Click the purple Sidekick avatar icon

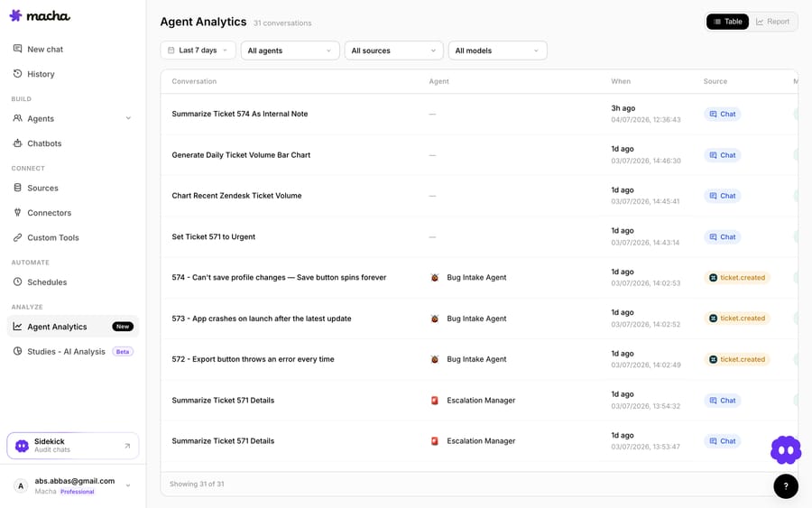point(22,446)
